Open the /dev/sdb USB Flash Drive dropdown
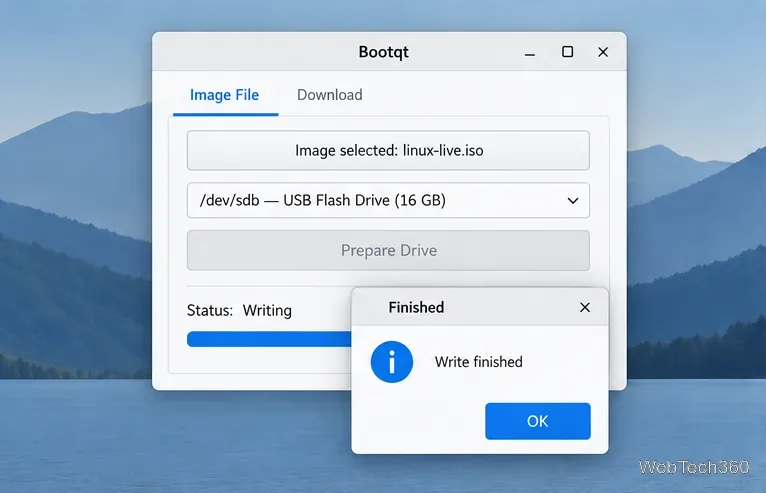 [x=388, y=200]
